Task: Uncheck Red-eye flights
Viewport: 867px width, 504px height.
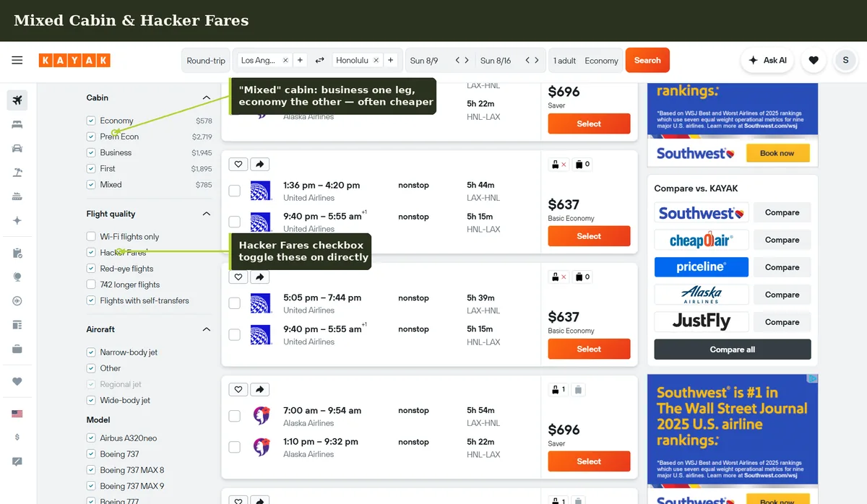Action: pos(91,269)
